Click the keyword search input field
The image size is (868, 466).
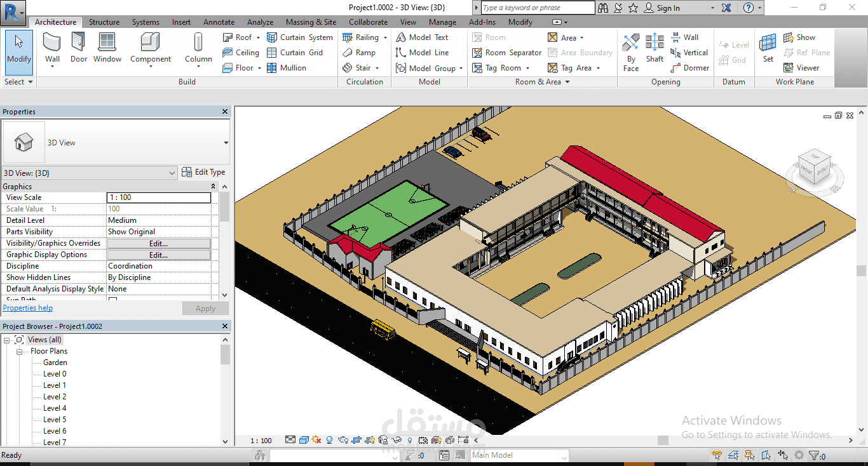pos(538,8)
